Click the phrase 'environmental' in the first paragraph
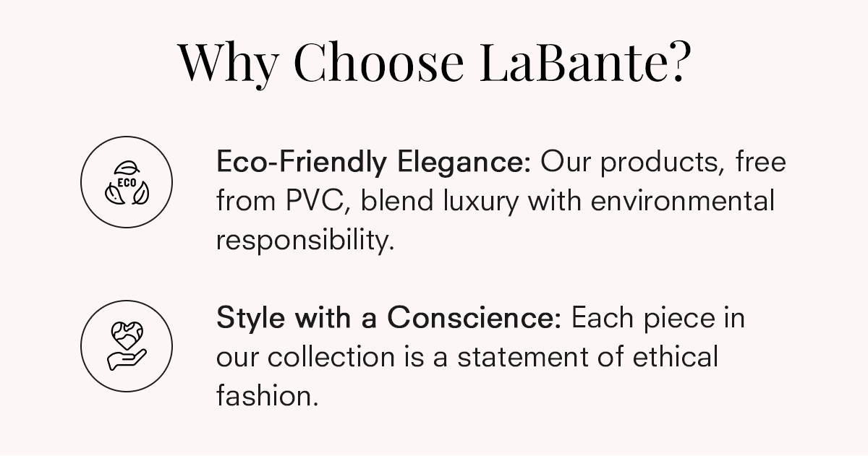The width and height of the screenshot is (868, 456). click(683, 202)
